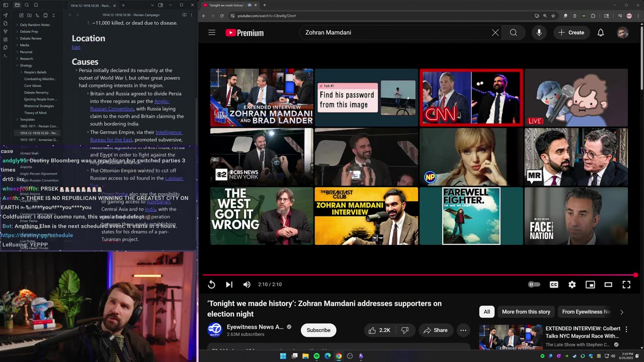Open the YouTube hamburger guide menu

coord(212,33)
